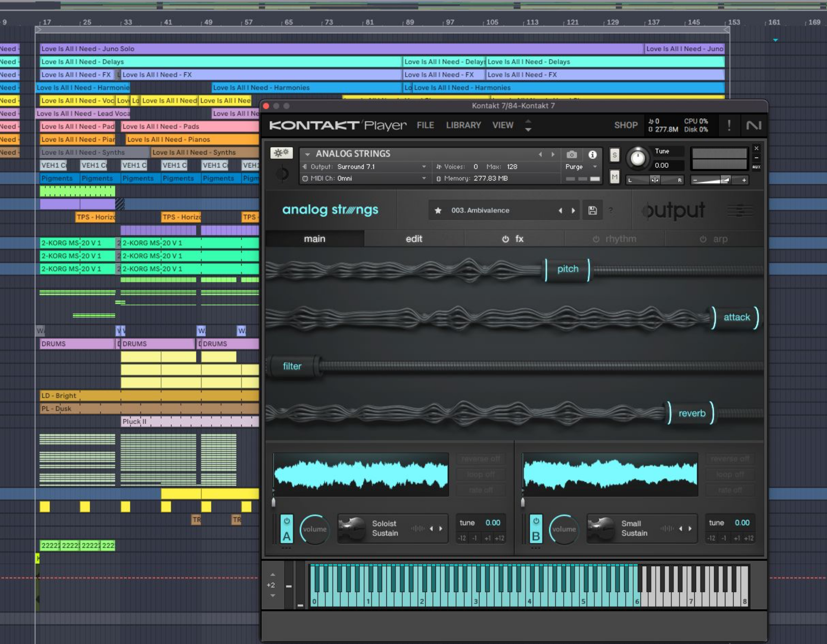Click the next preset arrow beside 003. Ambivalence

click(573, 211)
